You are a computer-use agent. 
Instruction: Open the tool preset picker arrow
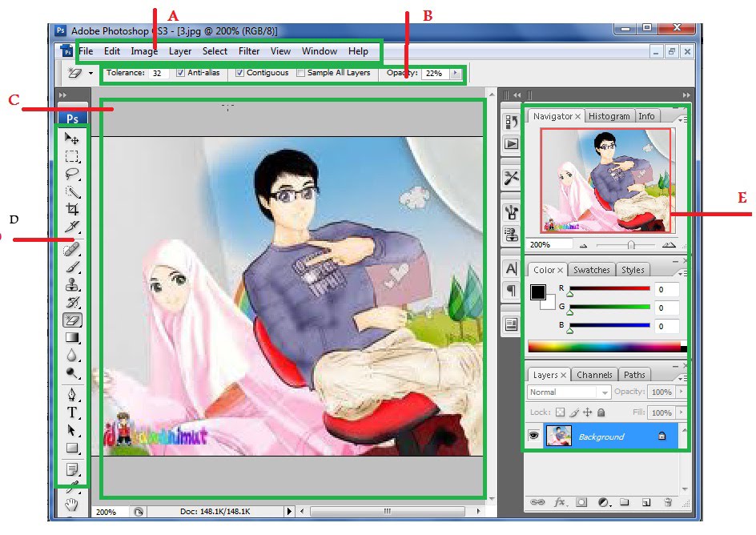91,73
